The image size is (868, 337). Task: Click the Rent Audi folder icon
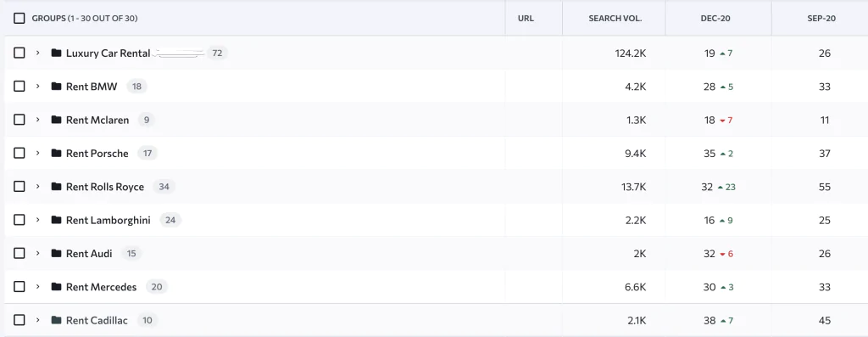(x=56, y=253)
